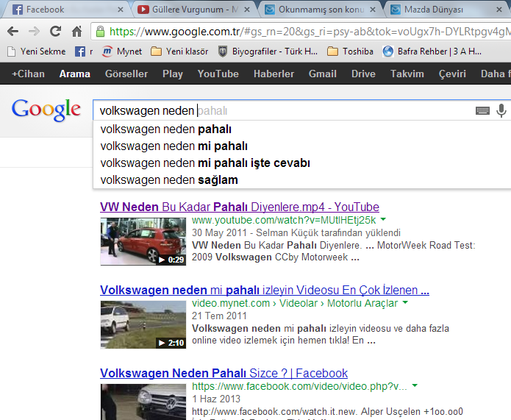Open YouTube in the Google bar
The image size is (511, 420).
coord(218,74)
